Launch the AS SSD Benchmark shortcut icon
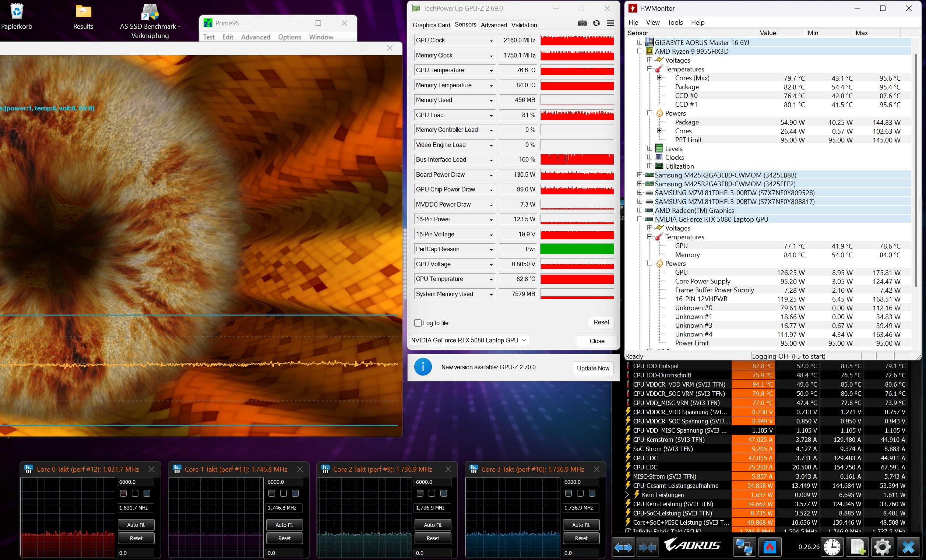 (x=149, y=12)
